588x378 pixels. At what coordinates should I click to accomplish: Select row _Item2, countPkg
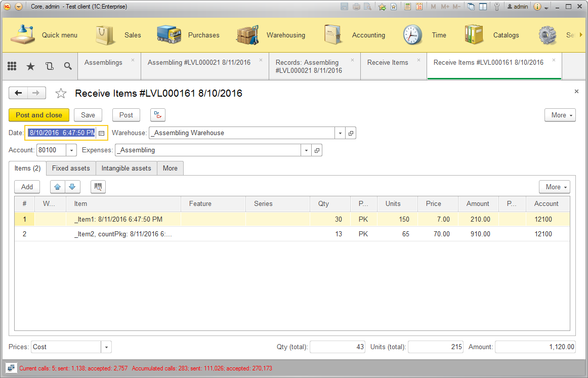click(x=292, y=234)
